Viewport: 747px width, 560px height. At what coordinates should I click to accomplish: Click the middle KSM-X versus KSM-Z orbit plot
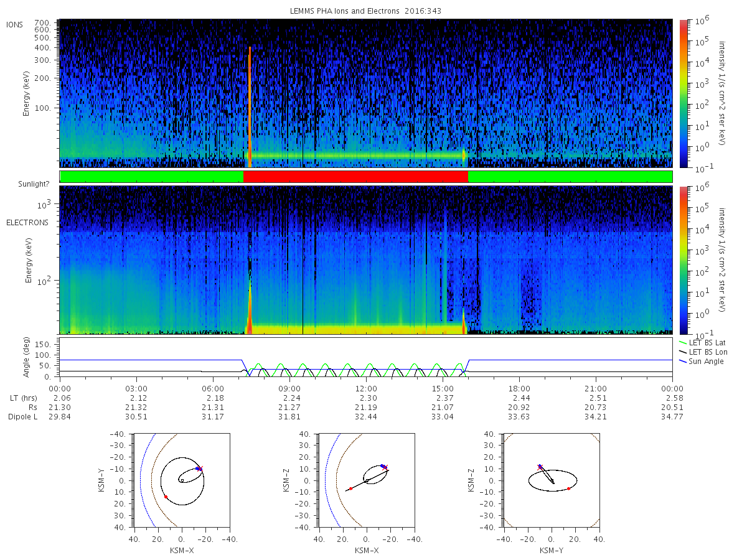coord(366,480)
